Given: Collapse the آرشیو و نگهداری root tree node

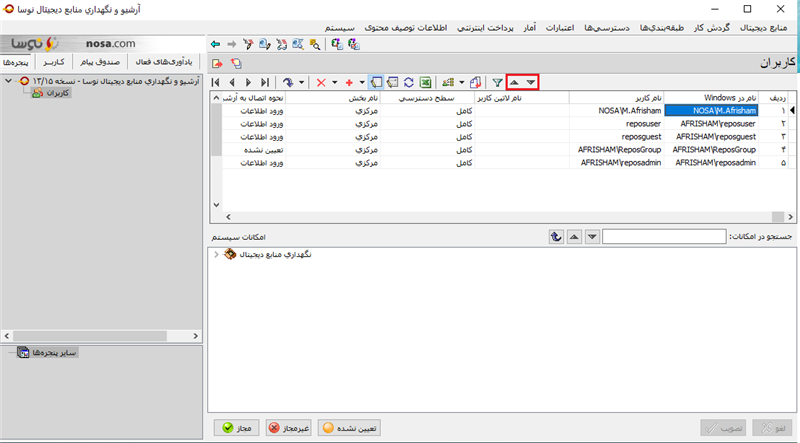Looking at the screenshot, I should (8, 79).
